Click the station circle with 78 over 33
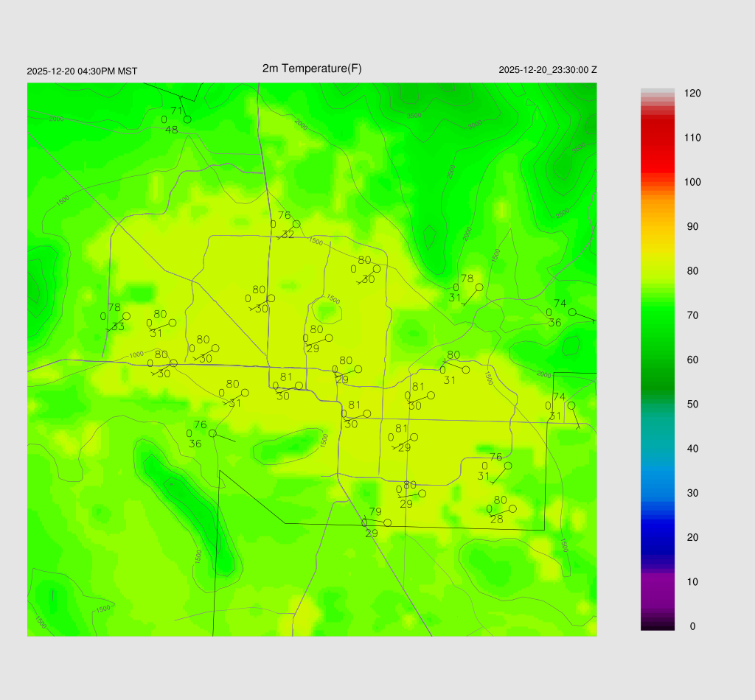The height and width of the screenshot is (700, 755). 126,316
